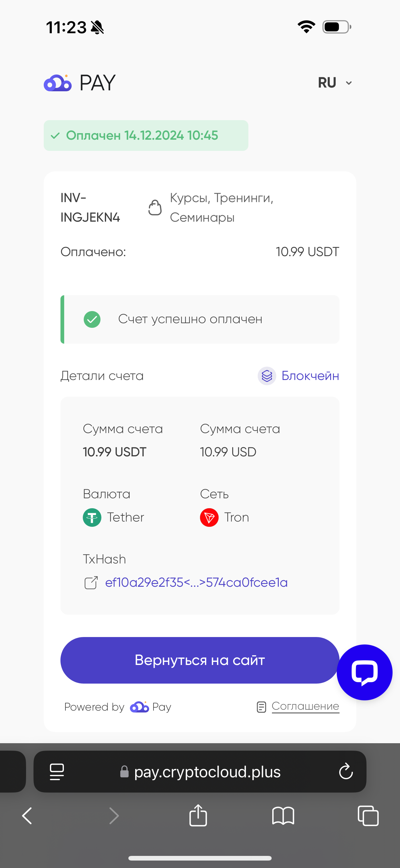
Task: Reload the page with the refresh icon
Action: tap(346, 771)
